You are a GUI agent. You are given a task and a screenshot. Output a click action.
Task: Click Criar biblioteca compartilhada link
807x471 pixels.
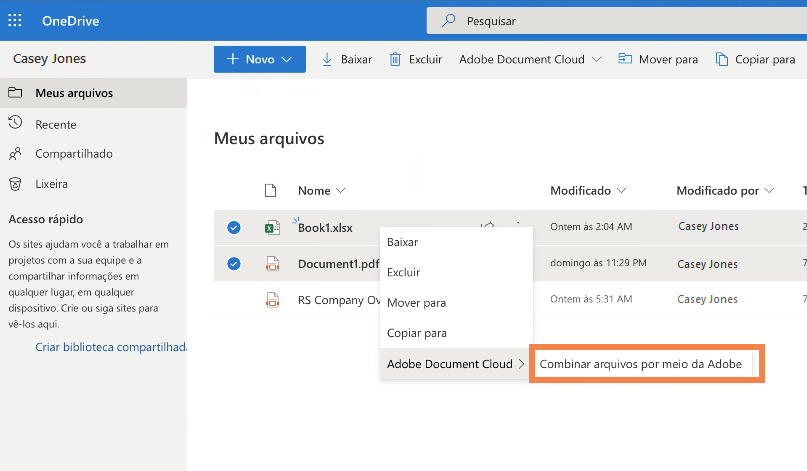tap(112, 347)
